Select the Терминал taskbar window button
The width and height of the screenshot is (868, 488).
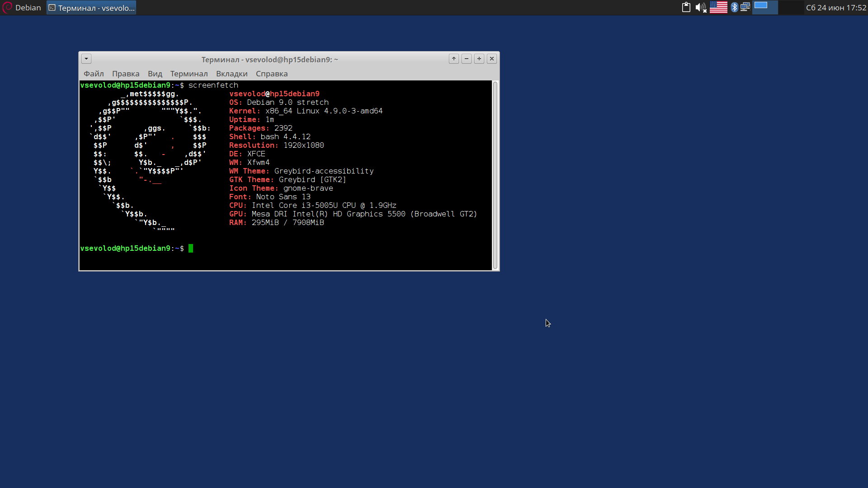tap(91, 8)
